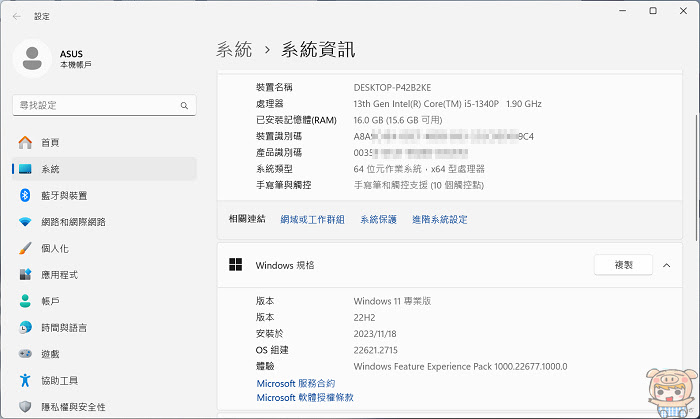
Task: Open the Microsoft 軟體授權條款 link
Action: 305,397
